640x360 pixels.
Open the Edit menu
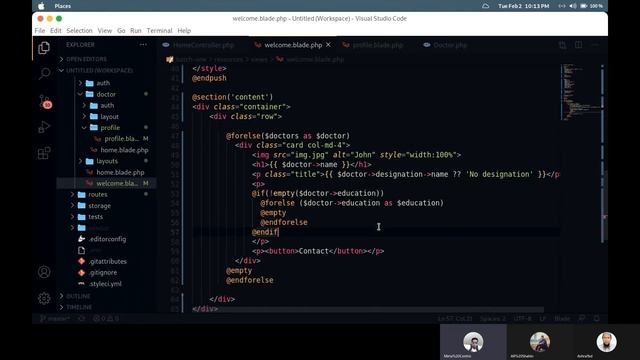pos(56,31)
